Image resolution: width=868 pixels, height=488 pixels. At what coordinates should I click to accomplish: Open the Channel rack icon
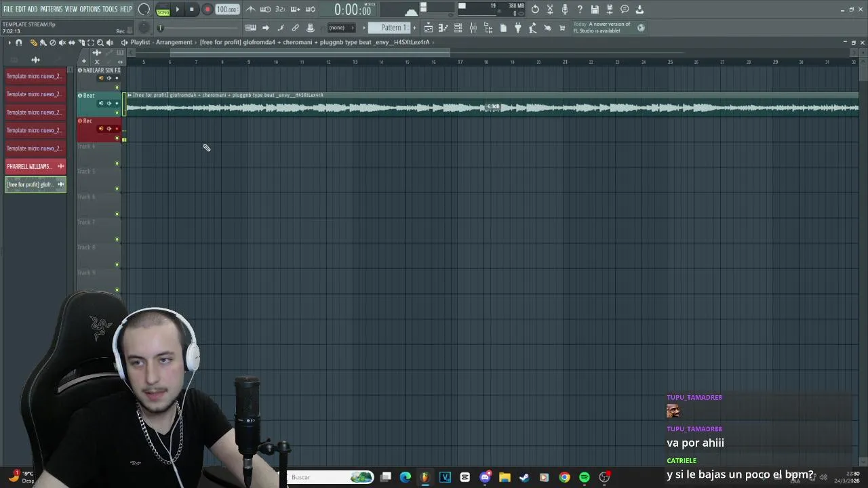[458, 28]
